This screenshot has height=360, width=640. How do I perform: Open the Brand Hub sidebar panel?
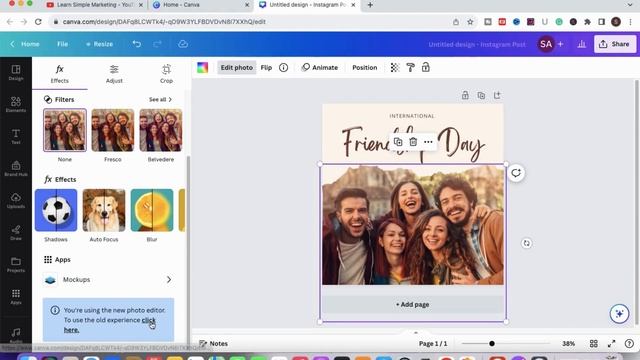(x=16, y=168)
